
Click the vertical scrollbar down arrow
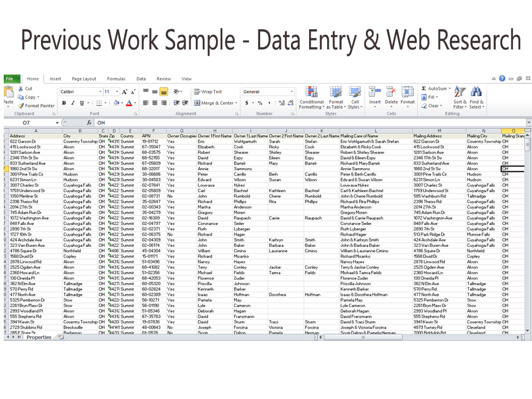click(x=527, y=330)
